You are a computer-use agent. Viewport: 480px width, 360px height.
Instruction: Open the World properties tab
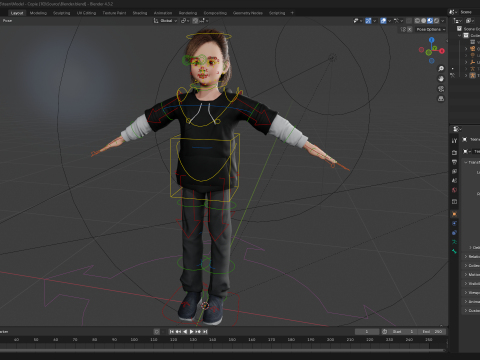454,190
